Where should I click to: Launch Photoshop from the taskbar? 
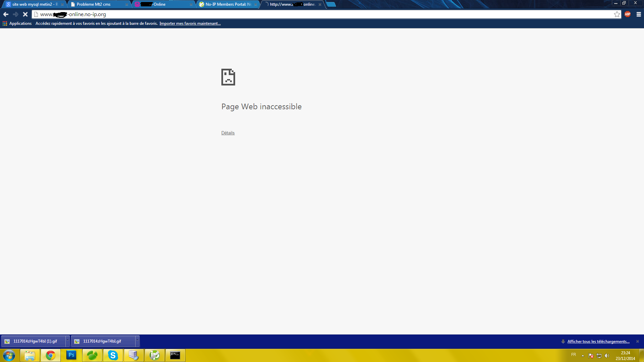(x=71, y=355)
